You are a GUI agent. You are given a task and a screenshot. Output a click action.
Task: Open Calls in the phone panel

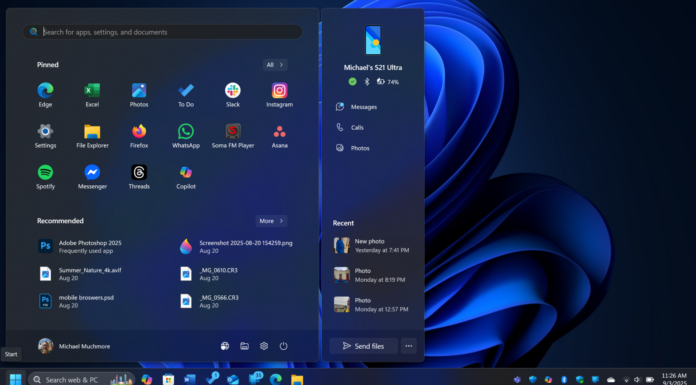tap(350, 127)
